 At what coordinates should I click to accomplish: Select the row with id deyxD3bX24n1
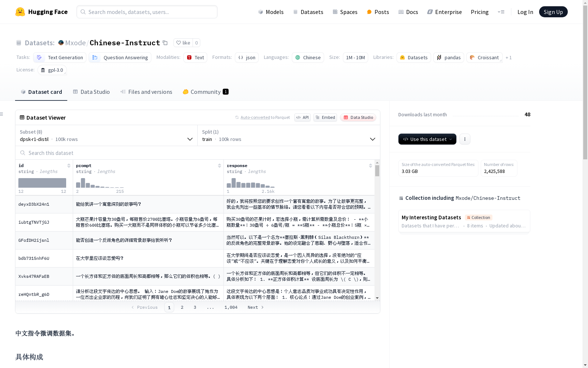click(x=195, y=204)
